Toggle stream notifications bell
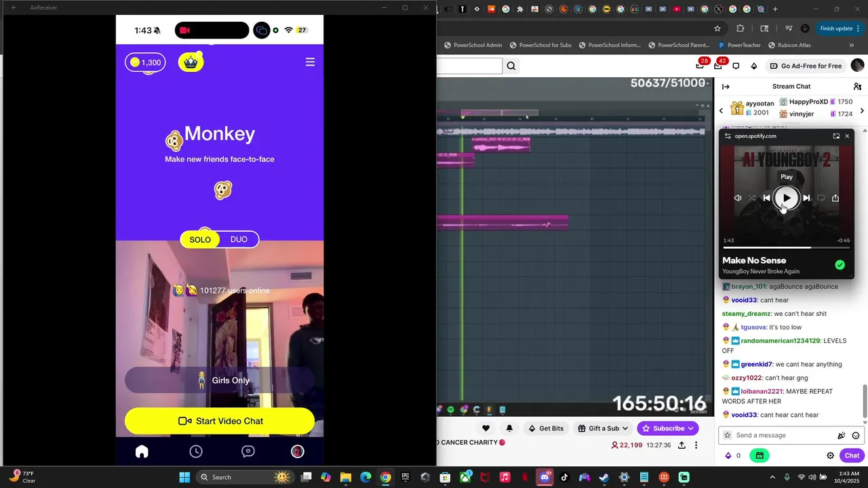Viewport: 868px width, 488px height. click(509, 428)
